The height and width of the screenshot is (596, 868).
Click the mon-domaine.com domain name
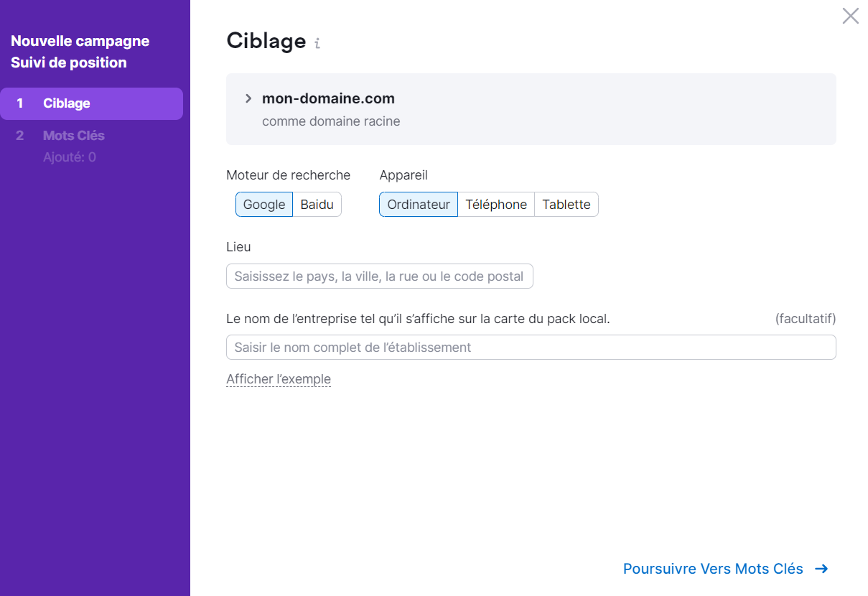click(328, 98)
